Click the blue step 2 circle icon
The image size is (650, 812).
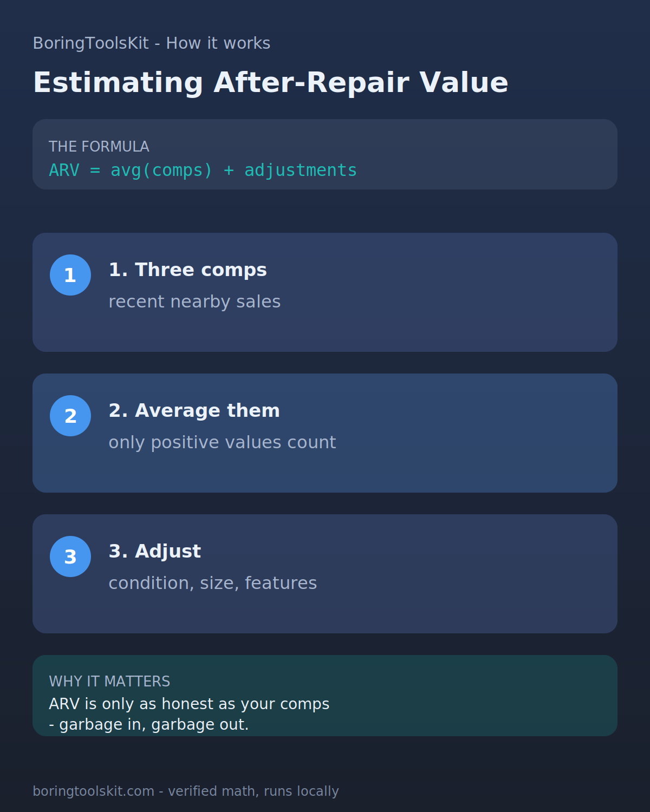point(70,416)
